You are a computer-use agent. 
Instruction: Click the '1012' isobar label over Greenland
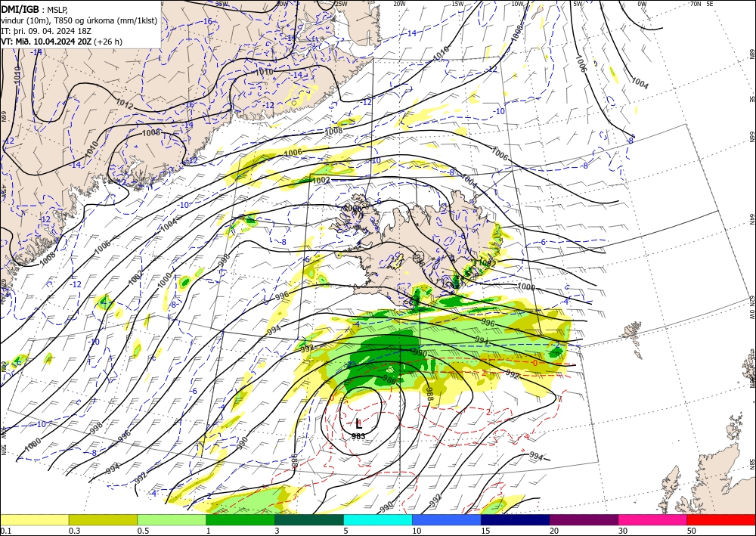[125, 103]
